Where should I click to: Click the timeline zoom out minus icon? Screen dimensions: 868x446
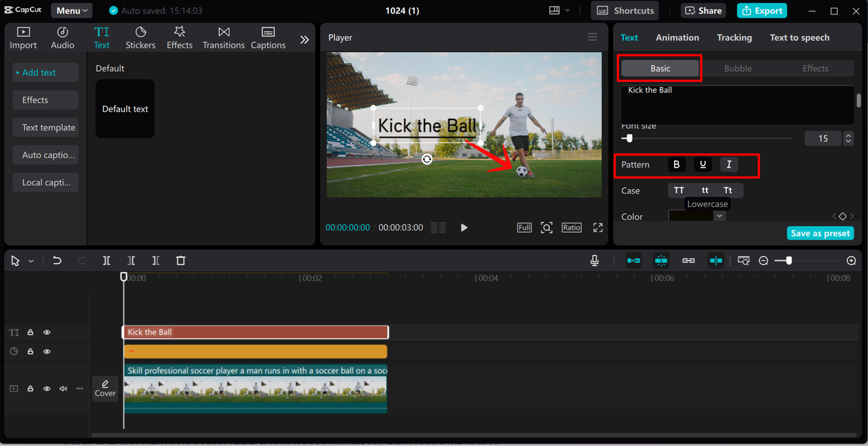764,261
